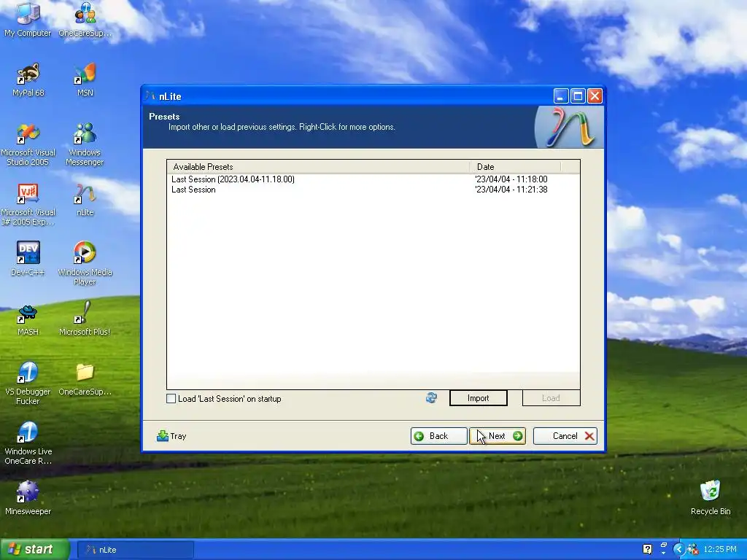The width and height of the screenshot is (747, 560).
Task: Cancel the nLite wizard
Action: click(565, 436)
